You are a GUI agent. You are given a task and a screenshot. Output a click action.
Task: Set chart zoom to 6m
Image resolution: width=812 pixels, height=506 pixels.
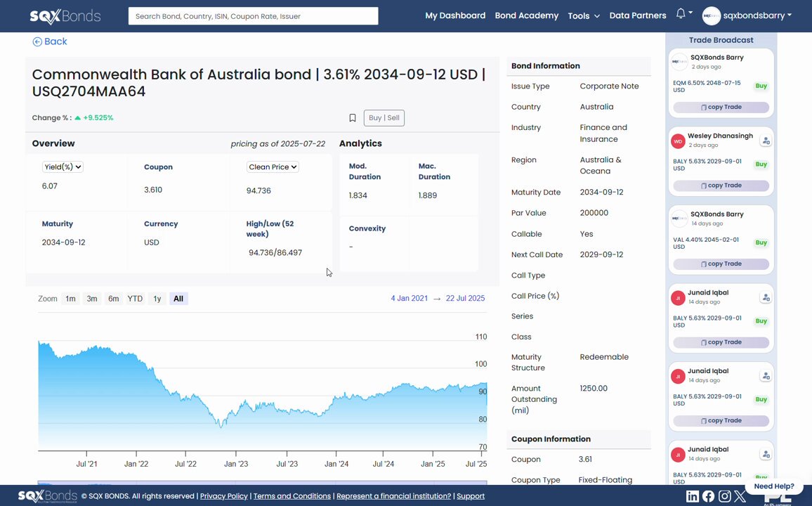[x=113, y=299]
